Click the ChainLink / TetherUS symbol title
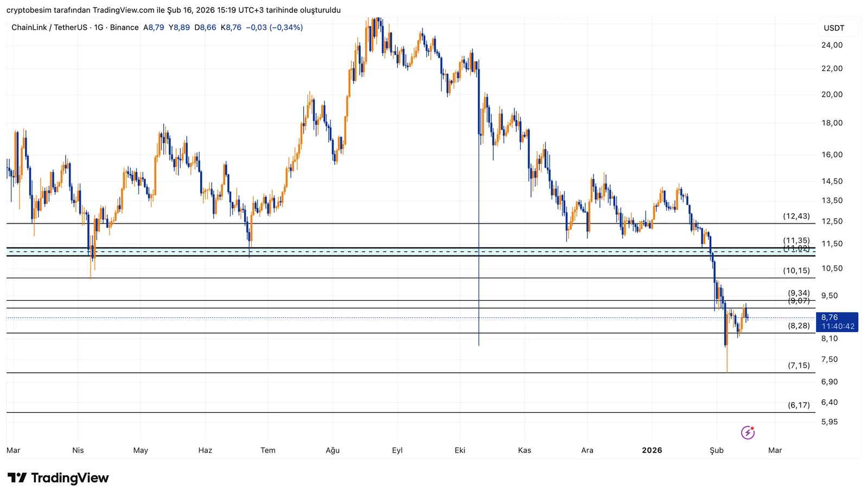This screenshot has height=497, width=868. point(49,28)
